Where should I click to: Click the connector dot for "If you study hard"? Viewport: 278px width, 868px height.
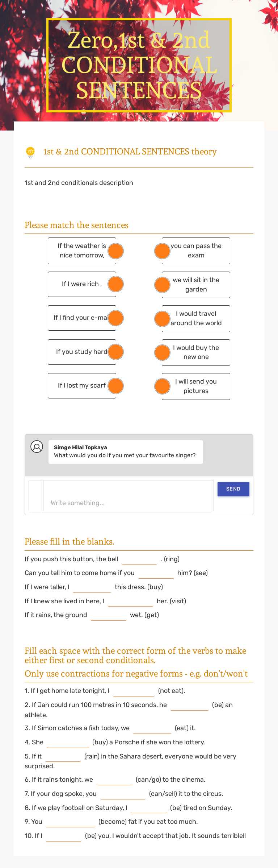coord(115,352)
